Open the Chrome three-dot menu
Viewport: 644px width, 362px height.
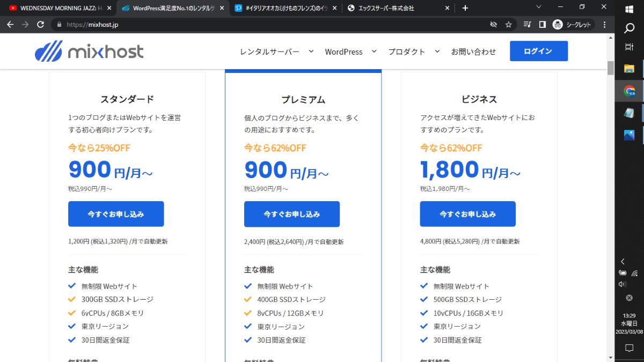[x=605, y=25]
